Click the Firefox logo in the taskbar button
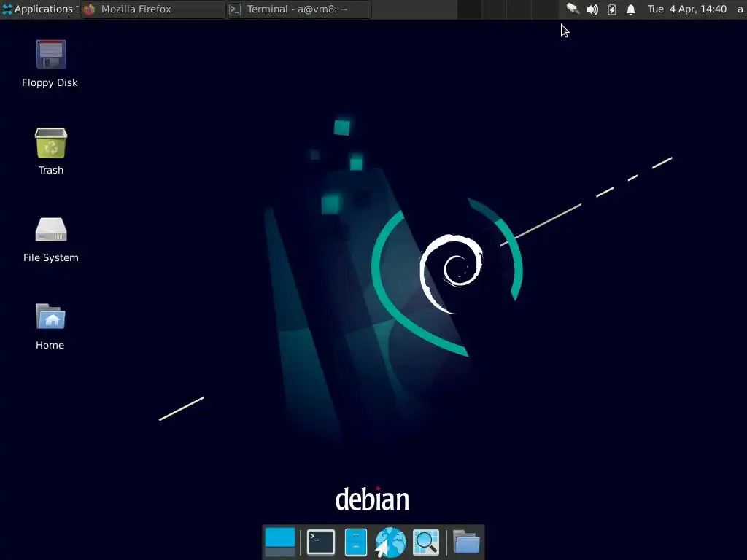This screenshot has height=560, width=747. tap(90, 9)
